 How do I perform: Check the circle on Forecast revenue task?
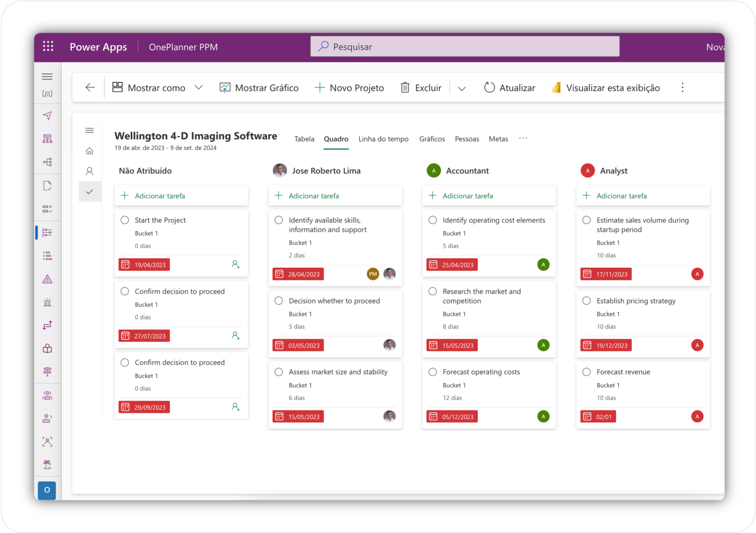pyautogui.click(x=587, y=372)
